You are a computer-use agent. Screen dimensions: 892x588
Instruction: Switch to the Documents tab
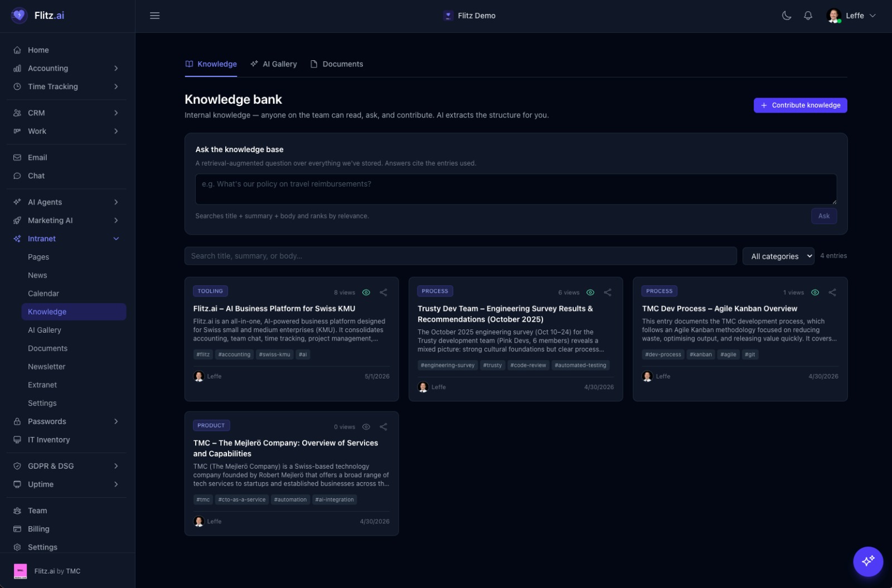(337, 64)
